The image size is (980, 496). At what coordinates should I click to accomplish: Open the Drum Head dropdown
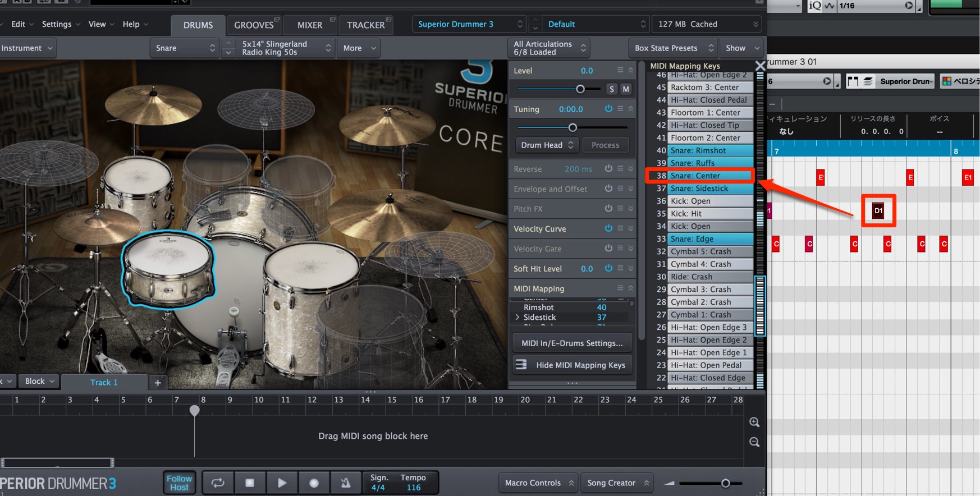[547, 145]
